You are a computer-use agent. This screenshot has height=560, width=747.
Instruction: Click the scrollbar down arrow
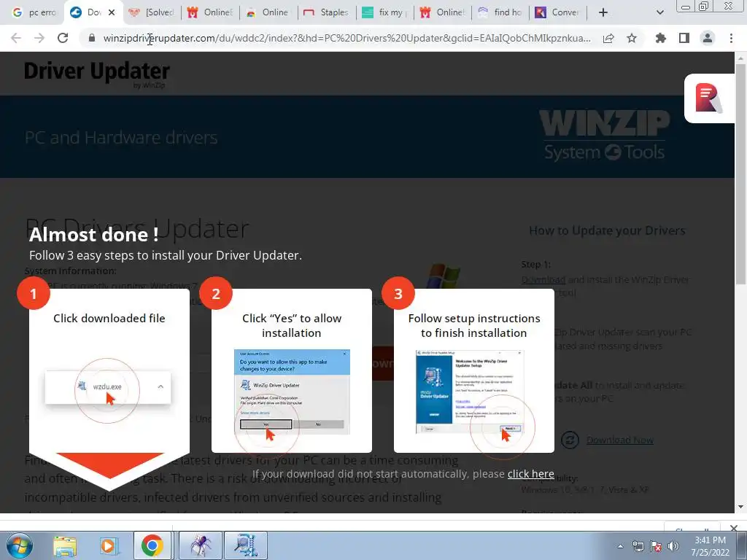[740, 507]
